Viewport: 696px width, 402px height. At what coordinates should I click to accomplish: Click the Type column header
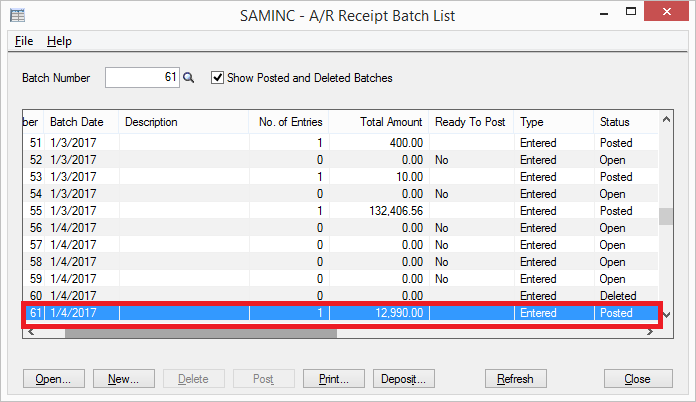[x=554, y=122]
